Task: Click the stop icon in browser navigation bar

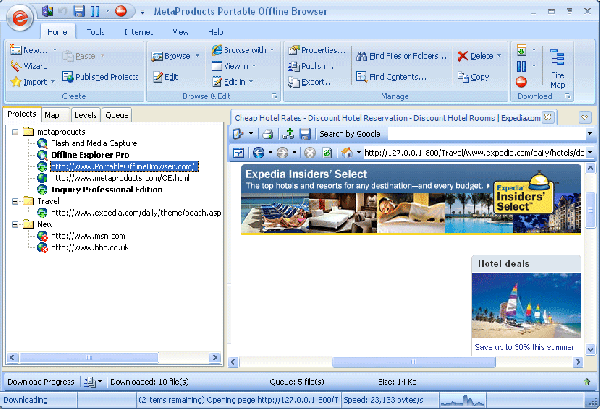Action: point(310,153)
